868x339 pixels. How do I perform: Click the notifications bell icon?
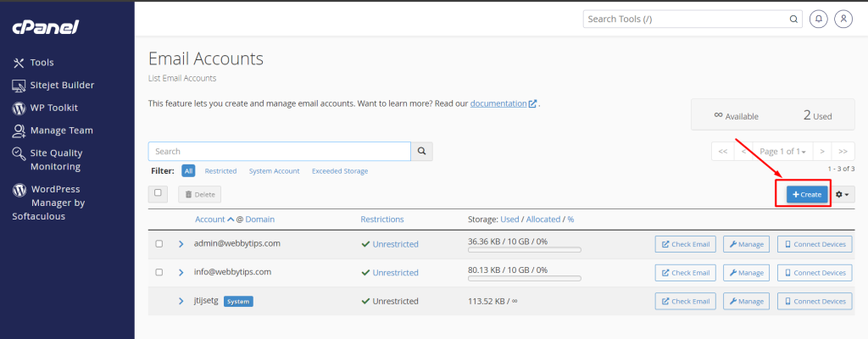[819, 19]
